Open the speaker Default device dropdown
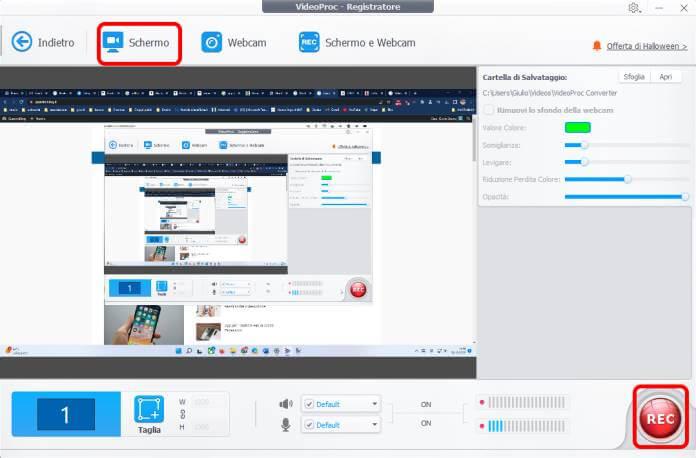The image size is (696, 458). pyautogui.click(x=374, y=404)
